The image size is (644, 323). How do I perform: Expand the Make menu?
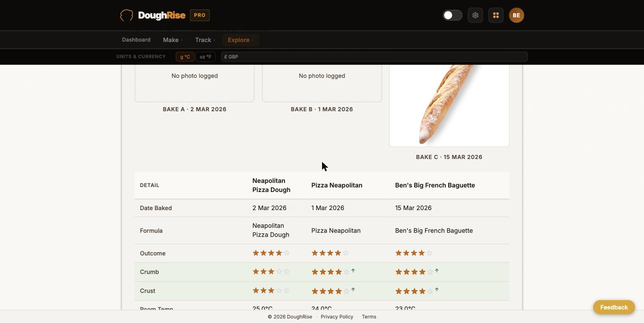[x=173, y=40]
